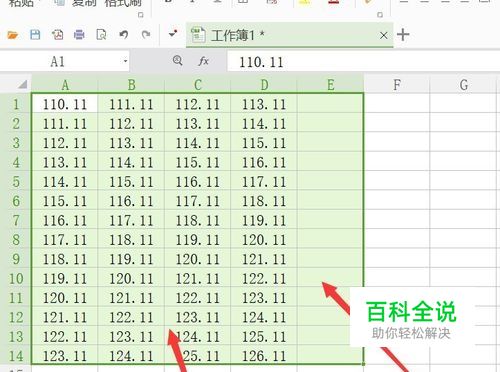Close the 工作簿1 tab

tap(384, 35)
